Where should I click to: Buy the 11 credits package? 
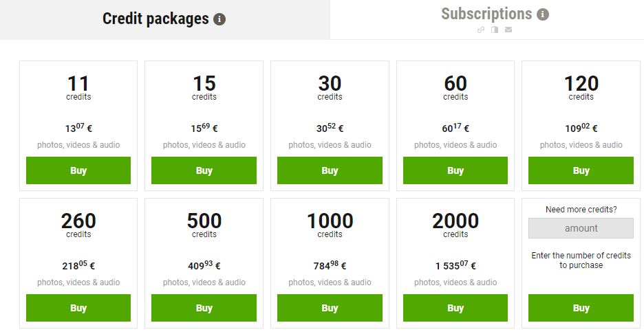pos(78,170)
